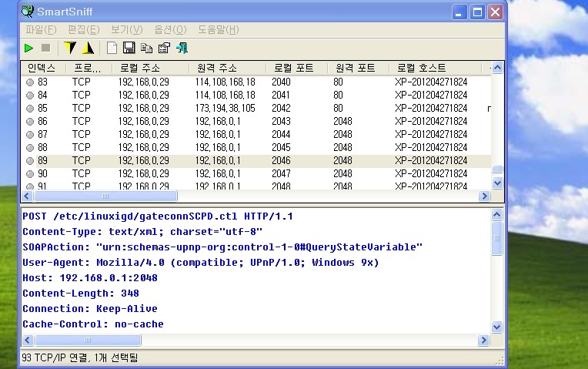Screen dimensions: 588x369
Task: Open capture filter funnel icon
Action: (x=70, y=48)
